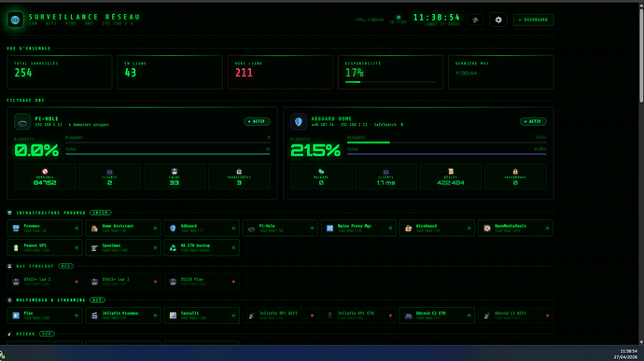644x361 pixels.
Task: Click the DS415+ Lan 1 red offline dot
Action: pos(77,282)
